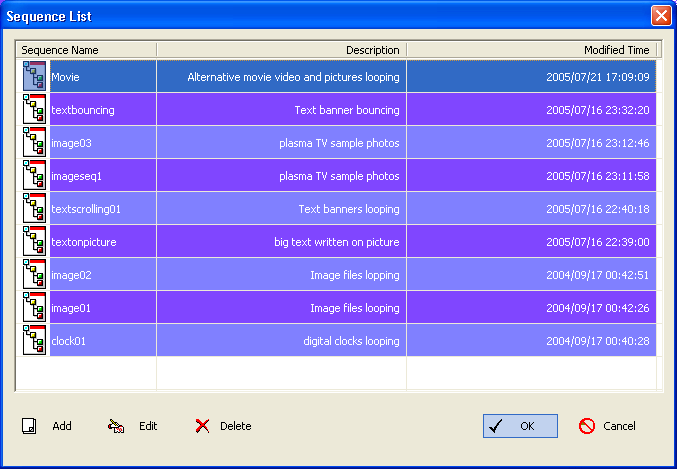The height and width of the screenshot is (469, 677).
Task: Close the Sequence List window
Action: (x=661, y=16)
